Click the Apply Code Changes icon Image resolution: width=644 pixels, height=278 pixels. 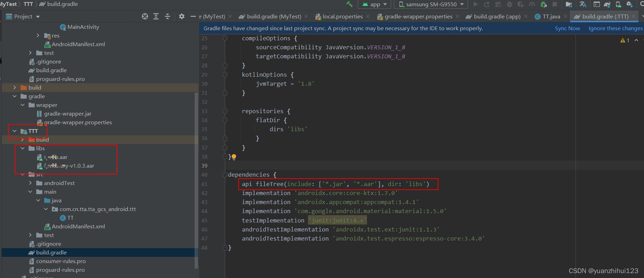[498, 4]
